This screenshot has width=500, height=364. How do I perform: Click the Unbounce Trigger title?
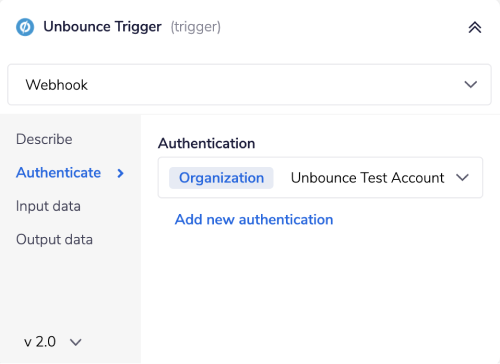tap(102, 27)
